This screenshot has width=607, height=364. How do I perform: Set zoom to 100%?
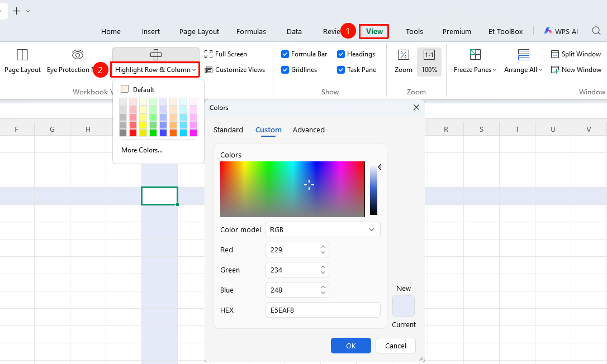click(x=429, y=61)
